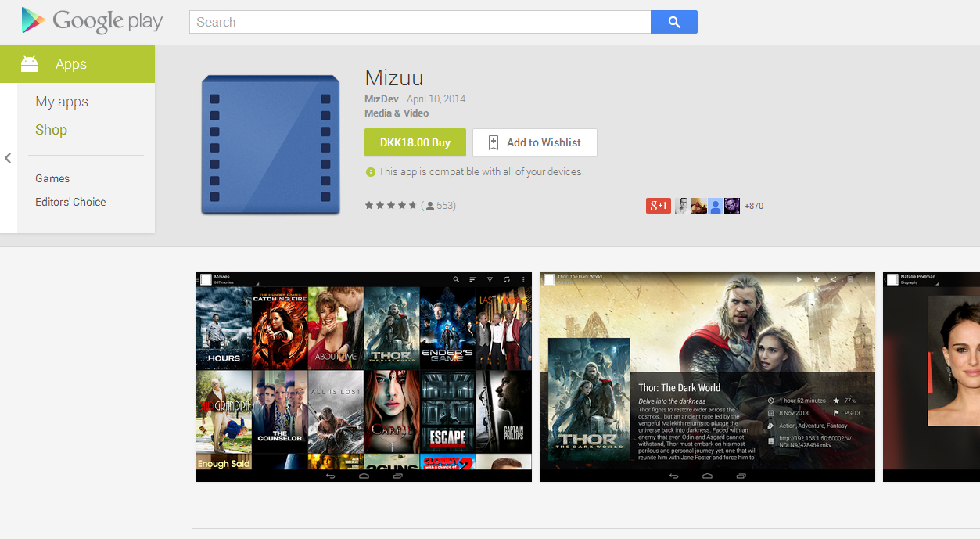980x539 pixels.
Task: Click sort icon in movies screenshot
Action: pos(473,279)
